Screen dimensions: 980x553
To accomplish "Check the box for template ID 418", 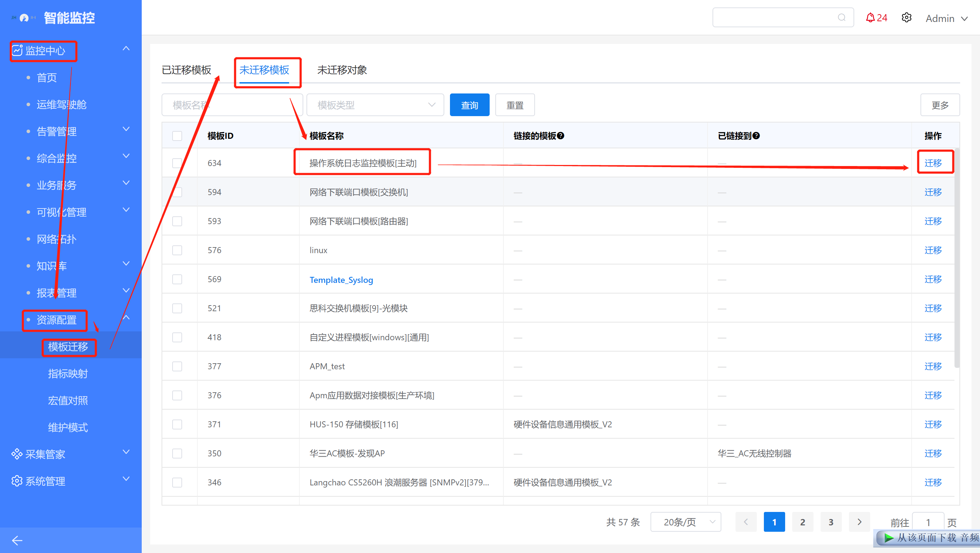I will [177, 337].
